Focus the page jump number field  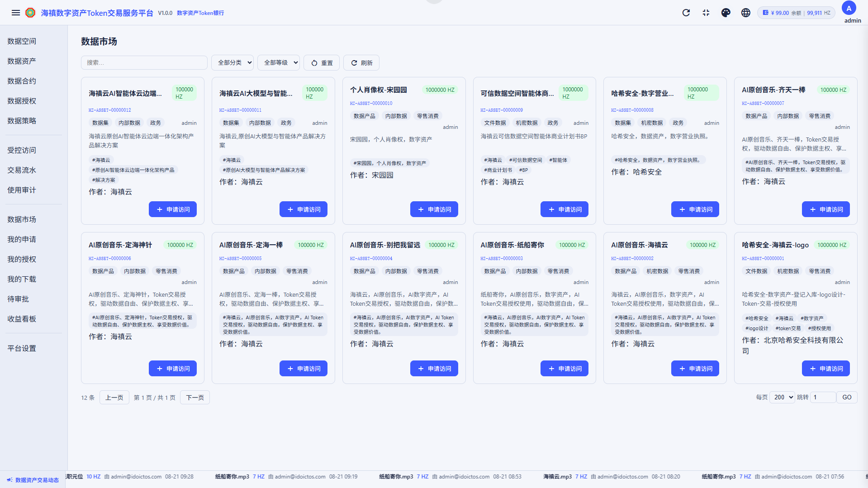click(x=823, y=397)
